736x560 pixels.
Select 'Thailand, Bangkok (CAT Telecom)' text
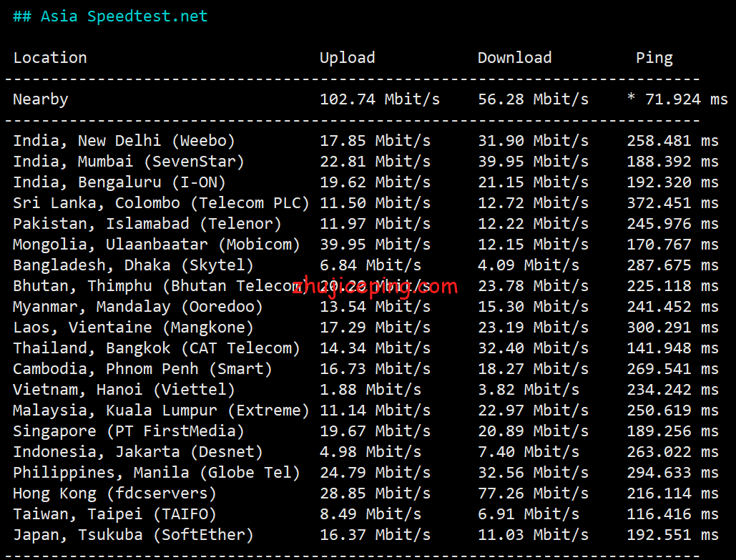point(157,348)
